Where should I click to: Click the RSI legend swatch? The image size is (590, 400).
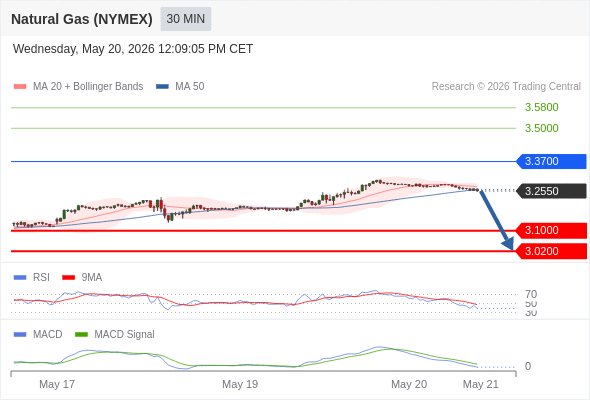tap(20, 278)
